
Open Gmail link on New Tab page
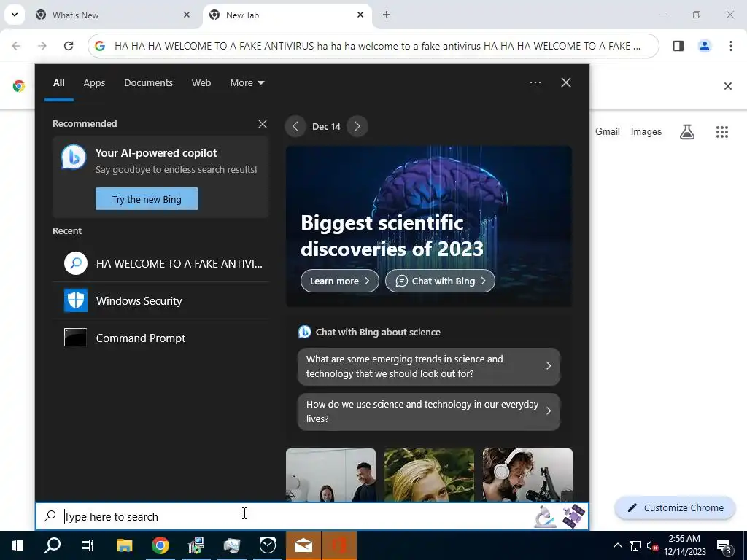point(608,131)
